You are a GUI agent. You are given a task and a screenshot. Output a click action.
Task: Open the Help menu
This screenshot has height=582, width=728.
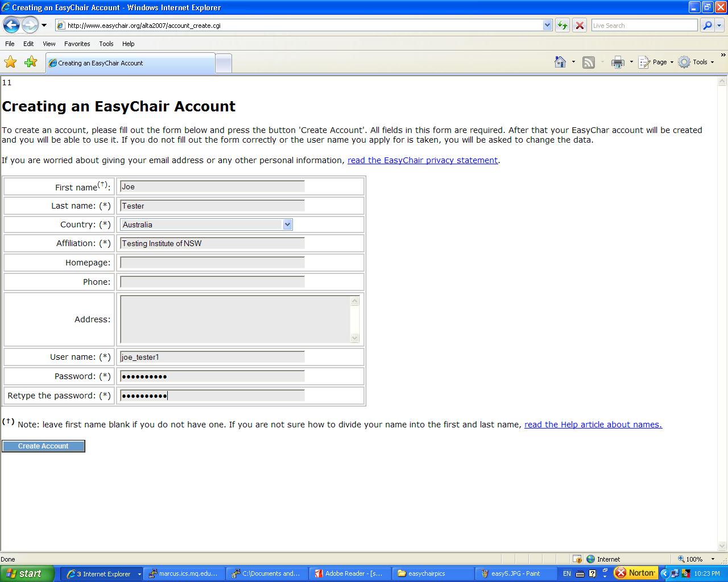point(129,44)
